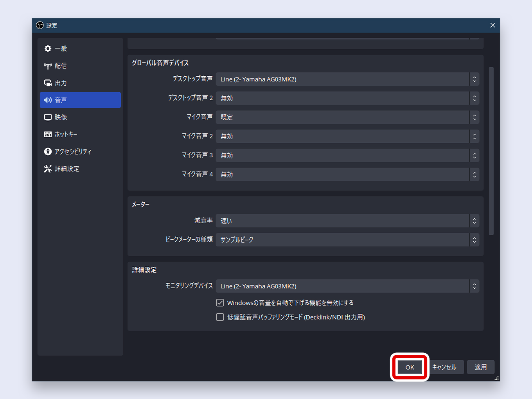The image size is (532, 399).
Task: Click the speaker icon beside 音声
Action: click(48, 100)
